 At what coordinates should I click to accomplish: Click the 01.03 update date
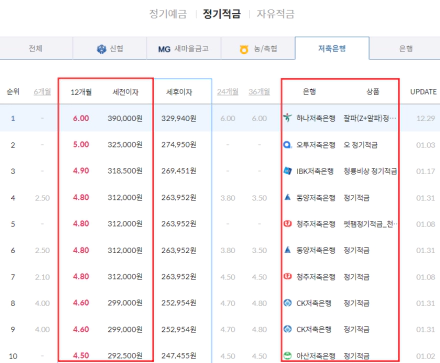coord(426,145)
